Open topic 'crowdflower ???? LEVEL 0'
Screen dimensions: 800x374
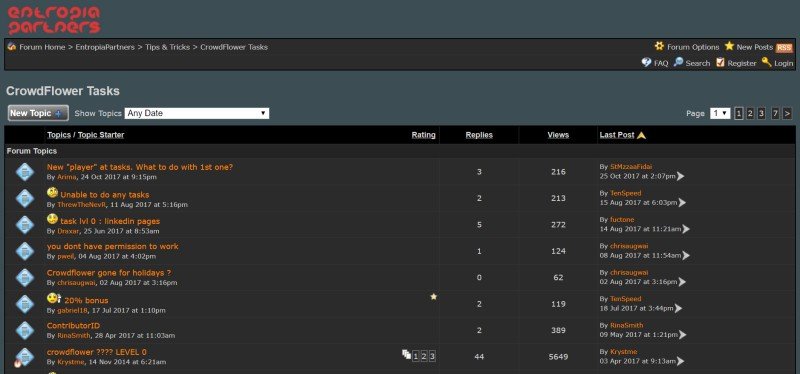[x=96, y=352]
